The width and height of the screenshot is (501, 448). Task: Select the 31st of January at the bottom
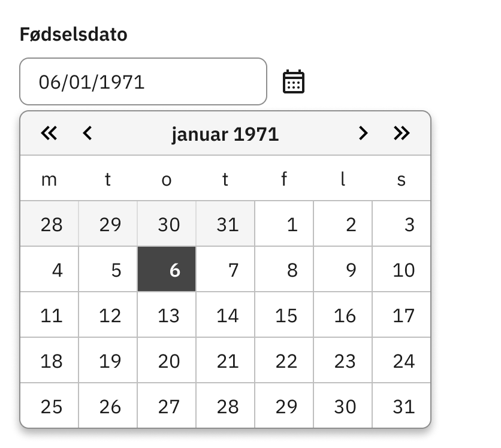click(x=402, y=405)
